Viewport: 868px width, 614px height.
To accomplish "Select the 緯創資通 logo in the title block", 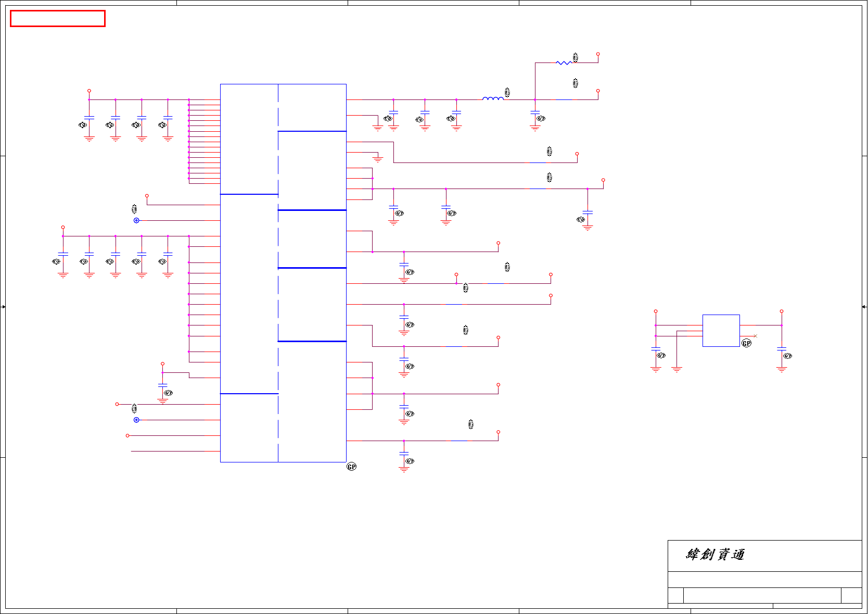I will pos(716,555).
